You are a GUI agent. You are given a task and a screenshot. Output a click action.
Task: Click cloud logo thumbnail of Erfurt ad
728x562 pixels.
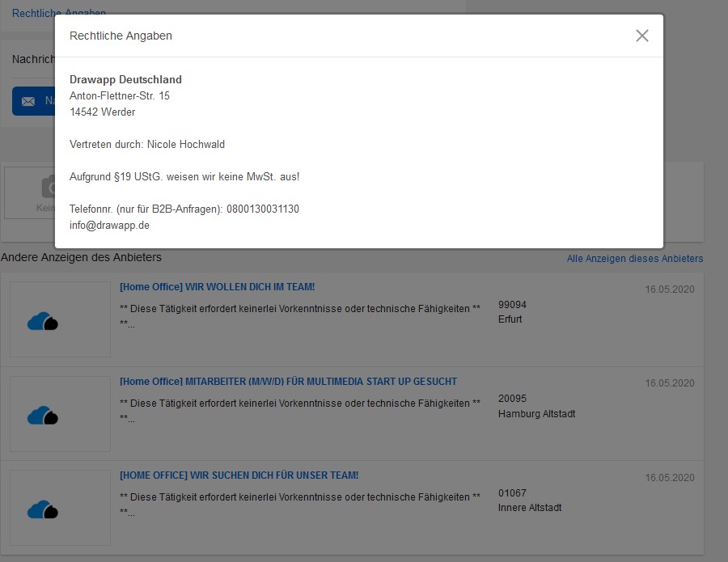tap(60, 319)
